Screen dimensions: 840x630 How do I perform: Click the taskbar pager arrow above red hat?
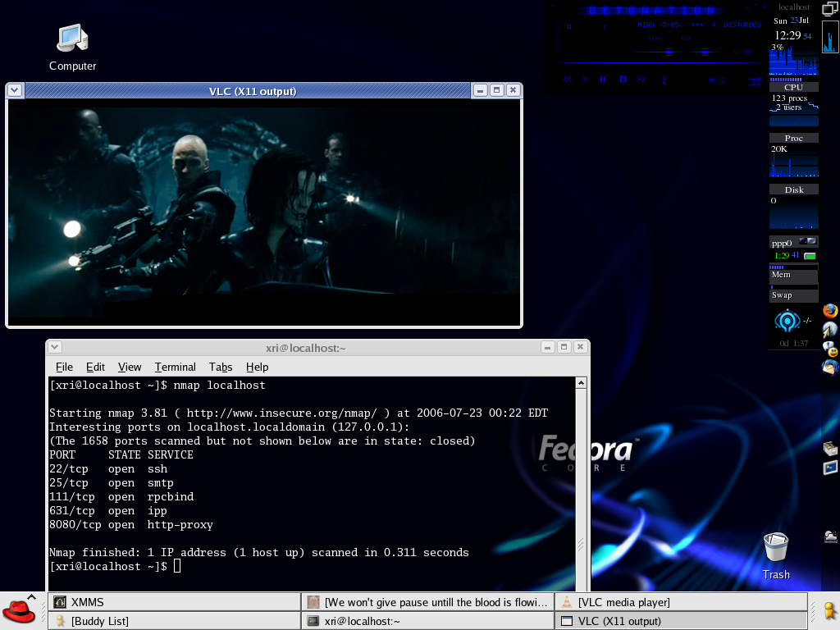(x=32, y=597)
